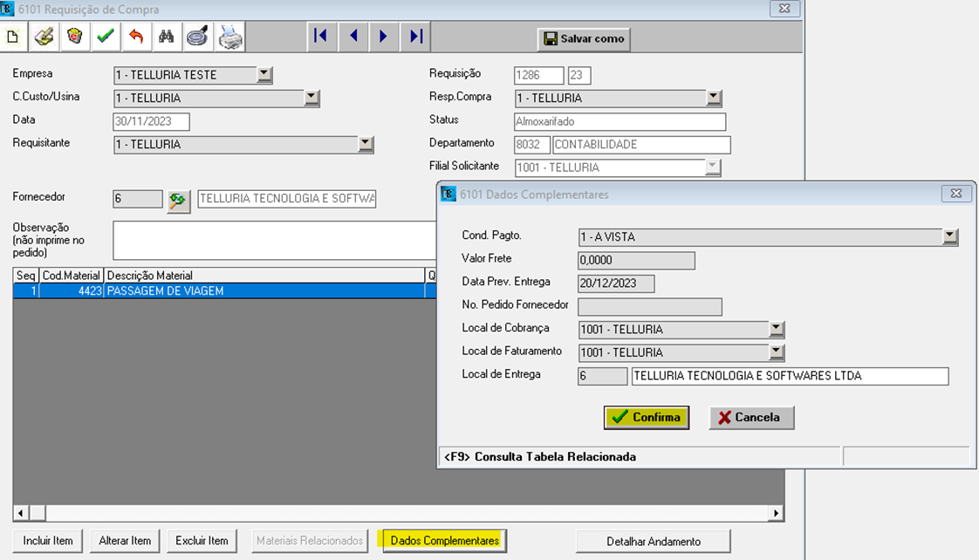Screen dimensions: 979x560
Task: Click the Fornecedor name field
Action: 286,199
